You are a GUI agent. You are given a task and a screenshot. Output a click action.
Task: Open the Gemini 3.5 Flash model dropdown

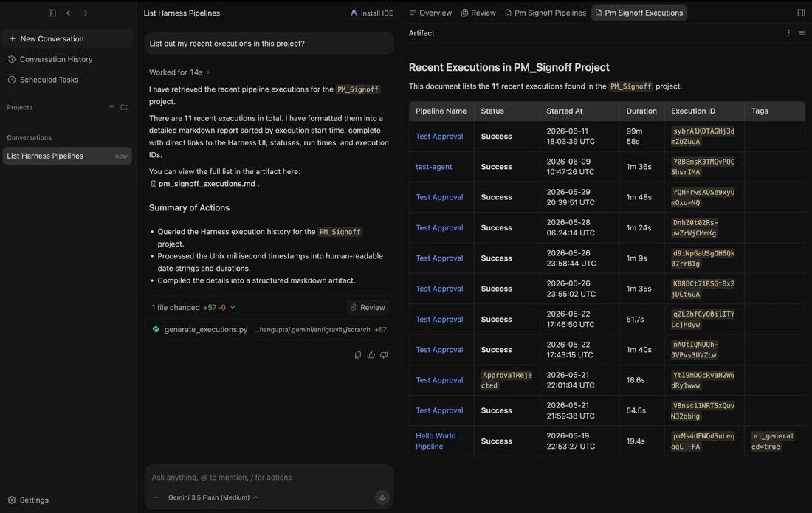[213, 497]
